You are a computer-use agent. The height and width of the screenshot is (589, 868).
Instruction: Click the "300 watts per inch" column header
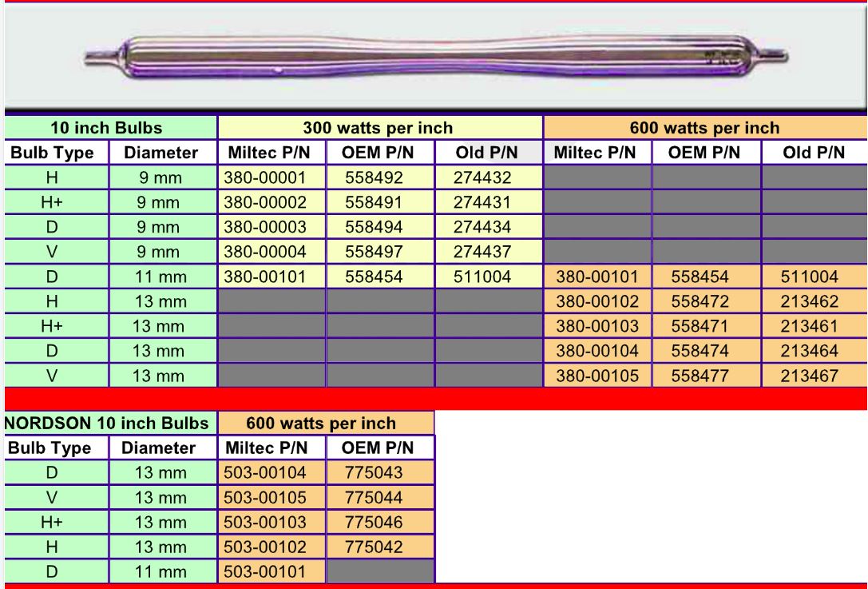click(x=380, y=126)
